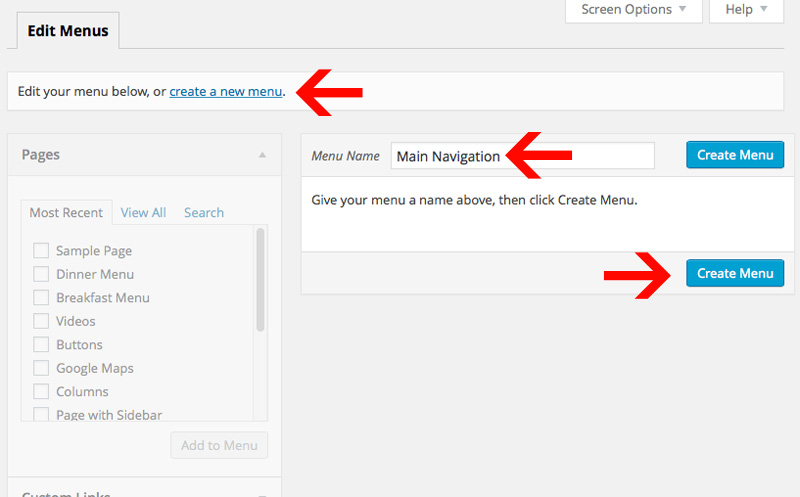Tick the Dinner Menu checkbox

[41, 274]
